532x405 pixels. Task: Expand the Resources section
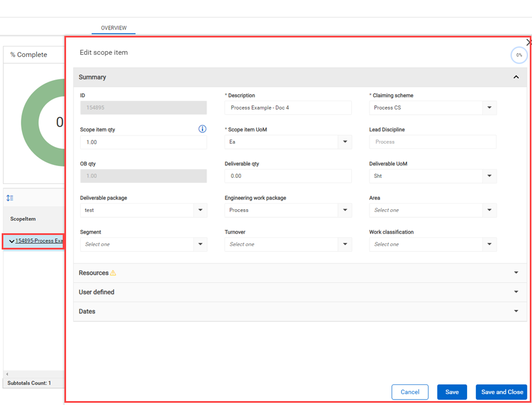click(516, 273)
